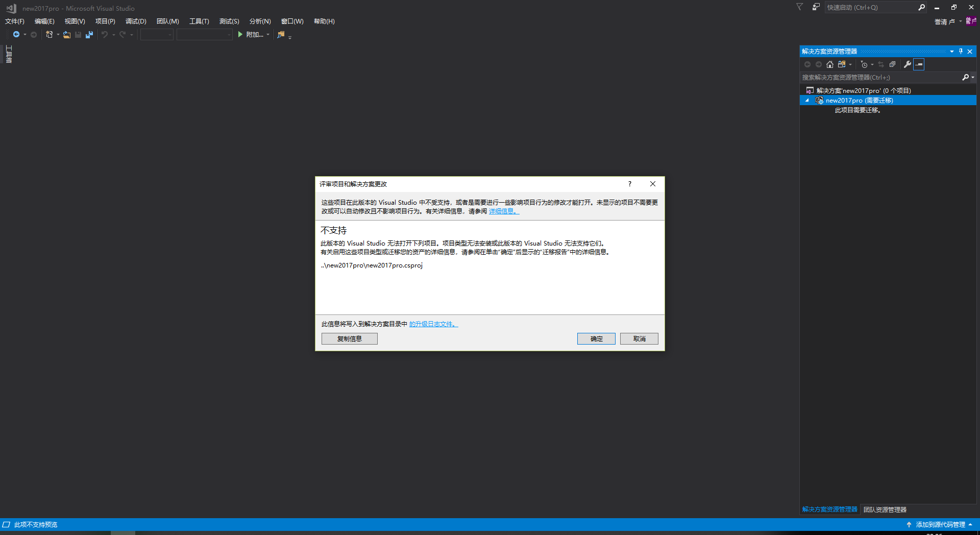The width and height of the screenshot is (980, 535).
Task: Collapse the new2017pro project node
Action: pyautogui.click(x=807, y=101)
